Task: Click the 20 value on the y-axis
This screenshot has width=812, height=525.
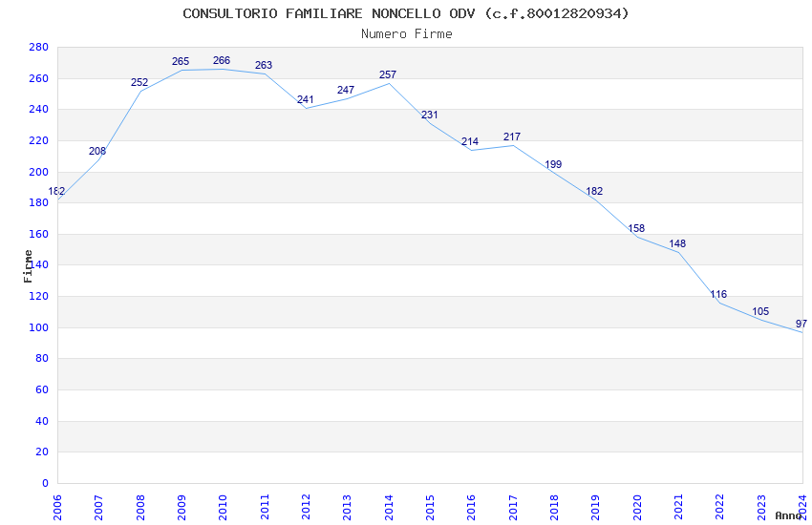Action: [x=42, y=452]
